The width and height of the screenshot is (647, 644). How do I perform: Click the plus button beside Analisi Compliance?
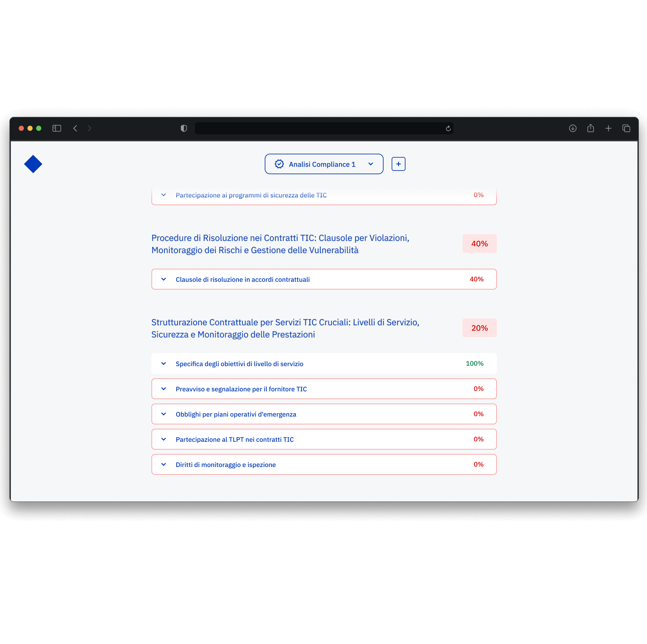pyautogui.click(x=398, y=164)
